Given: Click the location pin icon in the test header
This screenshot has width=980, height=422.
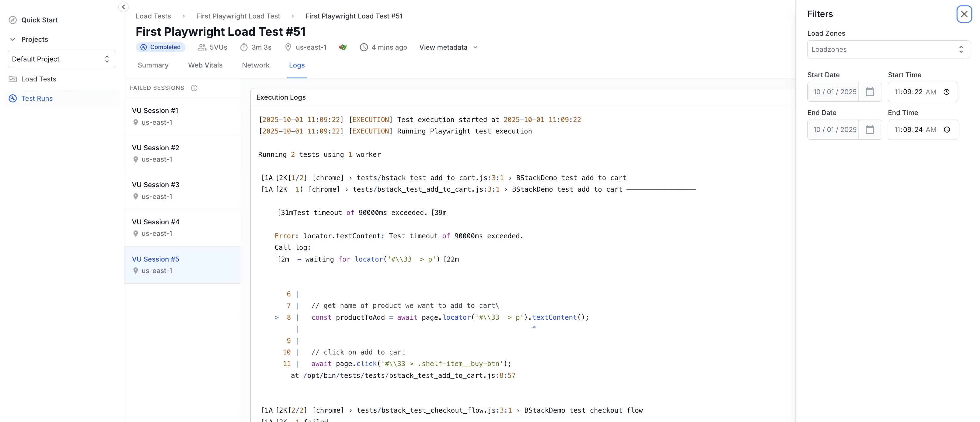Looking at the screenshot, I should coord(288,47).
